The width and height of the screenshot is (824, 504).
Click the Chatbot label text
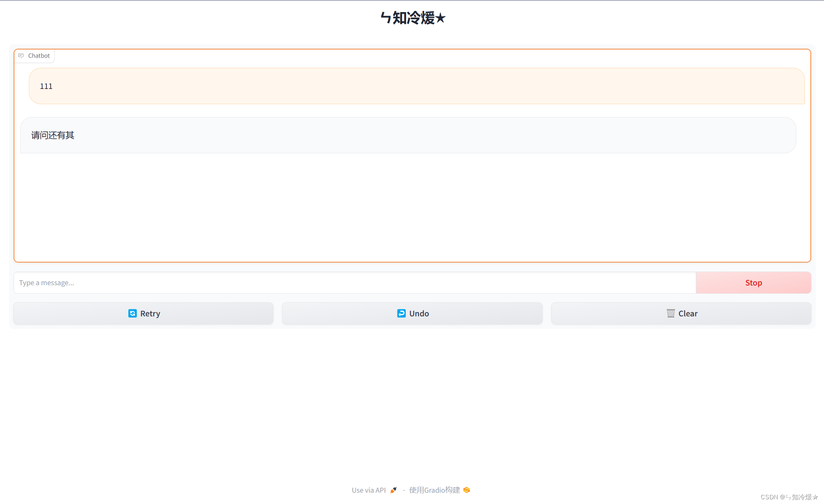pyautogui.click(x=39, y=56)
